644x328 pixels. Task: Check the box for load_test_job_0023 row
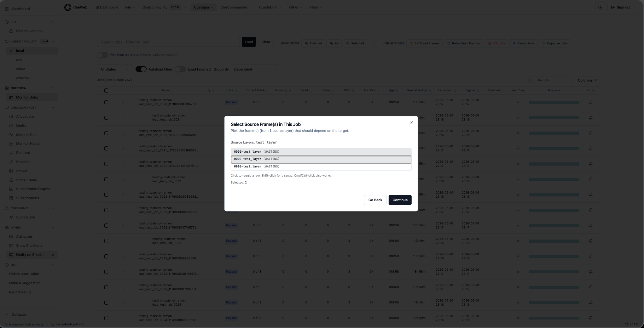coord(106,241)
